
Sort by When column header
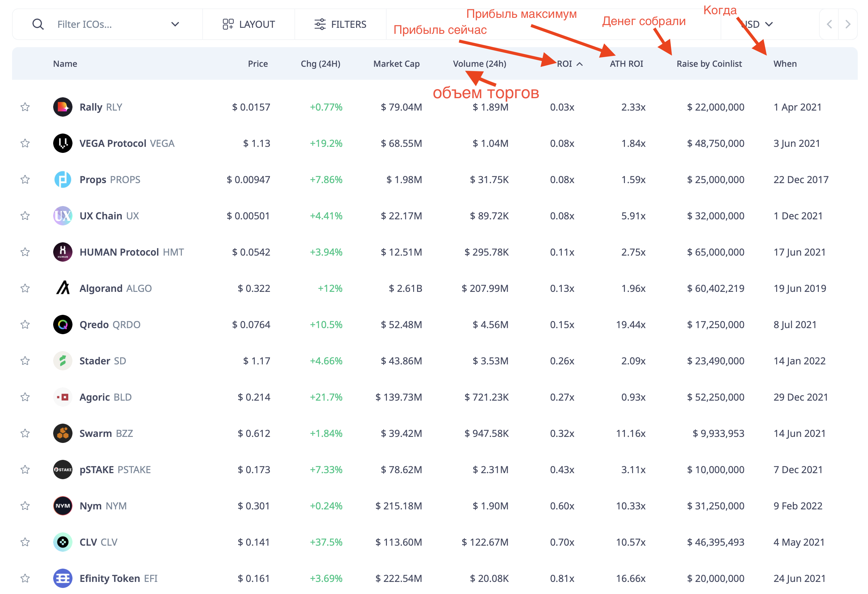[x=785, y=64]
